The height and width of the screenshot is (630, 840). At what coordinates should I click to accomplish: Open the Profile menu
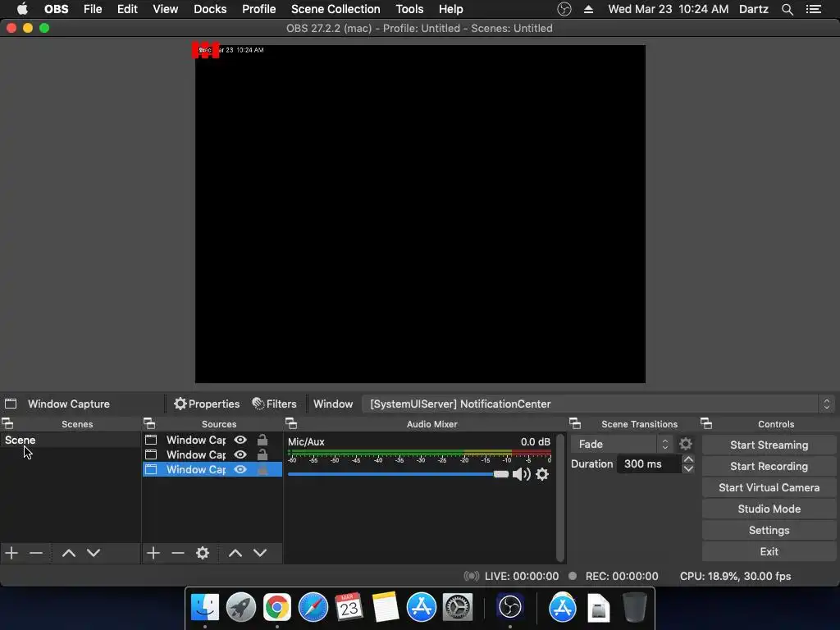pos(258,9)
